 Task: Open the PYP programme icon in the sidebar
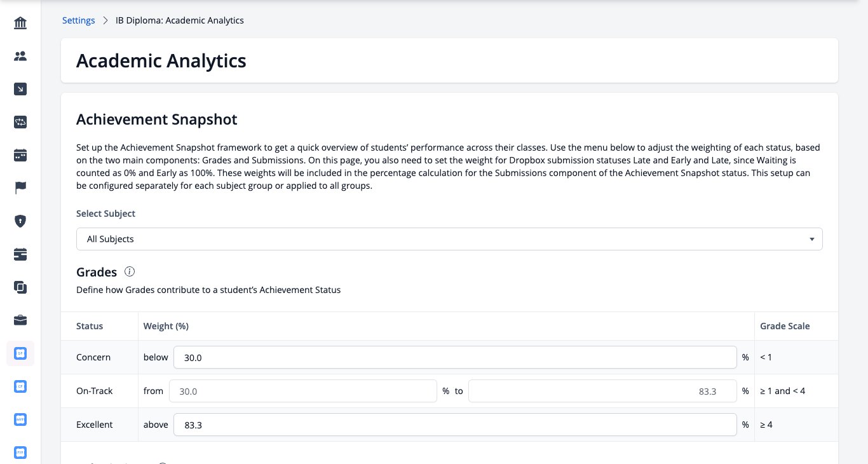20,453
